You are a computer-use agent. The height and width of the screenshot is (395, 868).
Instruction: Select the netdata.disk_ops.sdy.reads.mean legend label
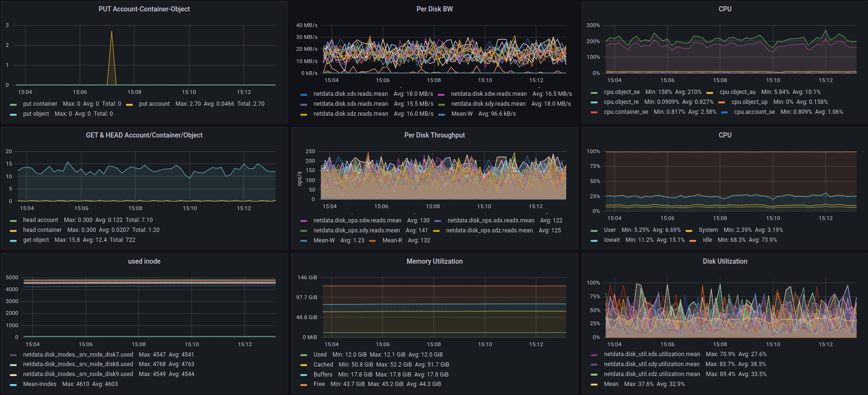coord(356,230)
